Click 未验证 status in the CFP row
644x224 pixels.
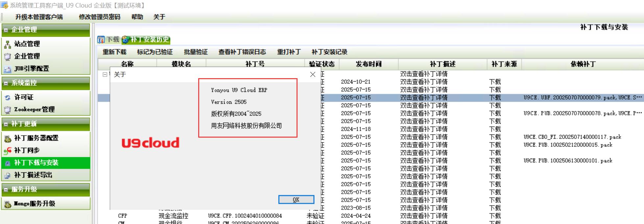click(x=315, y=216)
